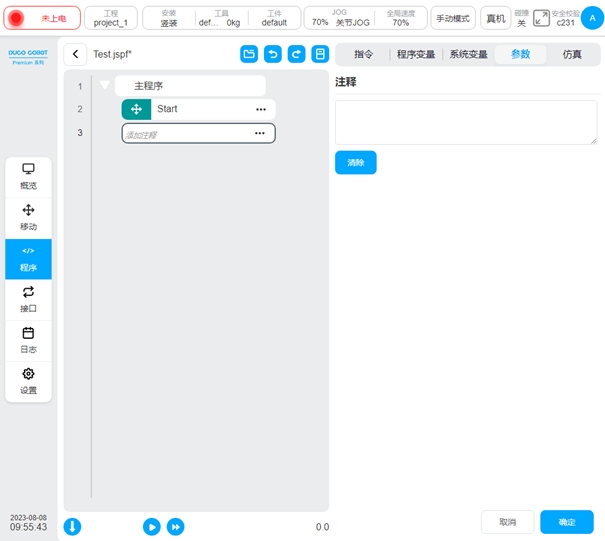Open the 移动 (Move) sidebar page
Screen dimensions: 605x541
coord(28,217)
